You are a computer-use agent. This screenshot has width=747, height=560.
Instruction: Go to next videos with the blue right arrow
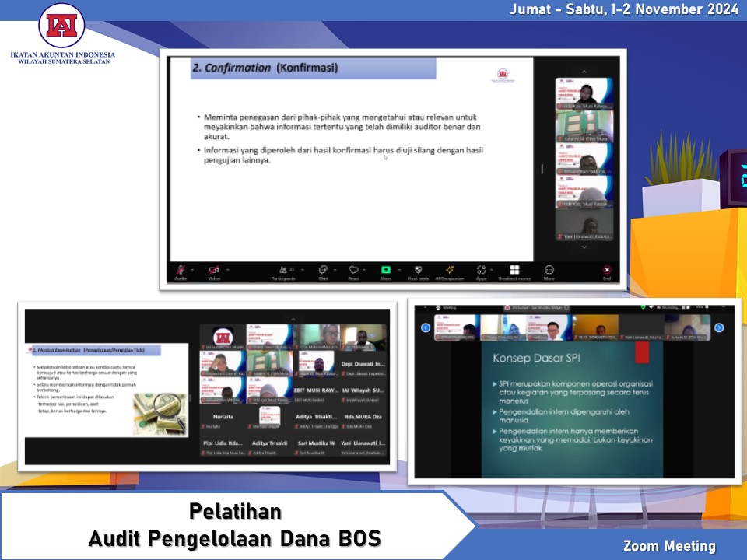pos(719,327)
